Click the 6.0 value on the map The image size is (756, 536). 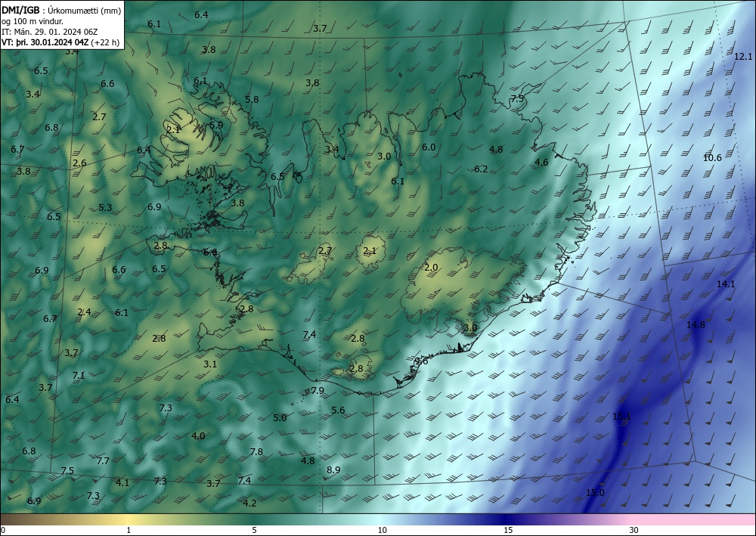[x=429, y=147]
